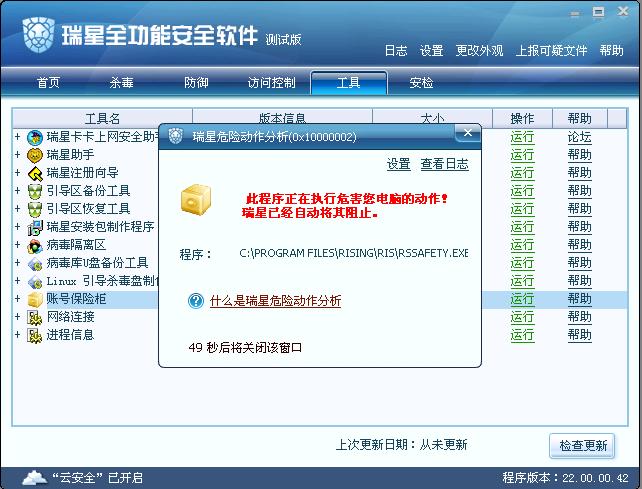Click 运行 for 账号保险柜

pos(522,299)
